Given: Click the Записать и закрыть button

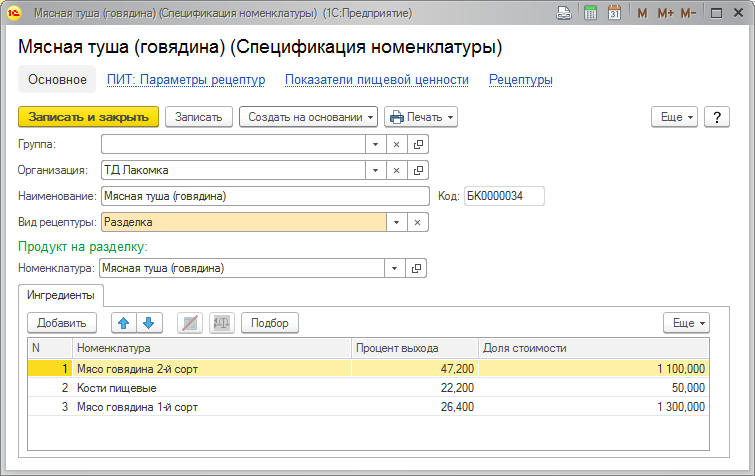Looking at the screenshot, I should coord(89,117).
